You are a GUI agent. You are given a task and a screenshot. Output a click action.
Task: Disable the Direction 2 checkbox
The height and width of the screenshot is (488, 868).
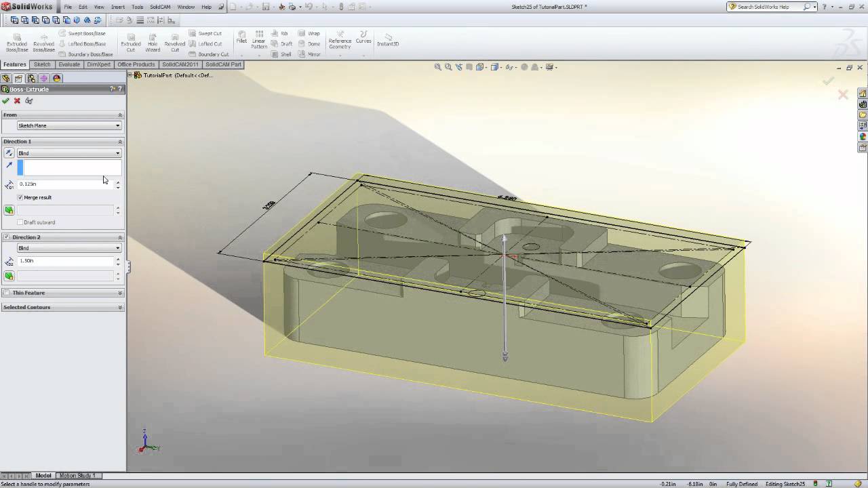(7, 237)
